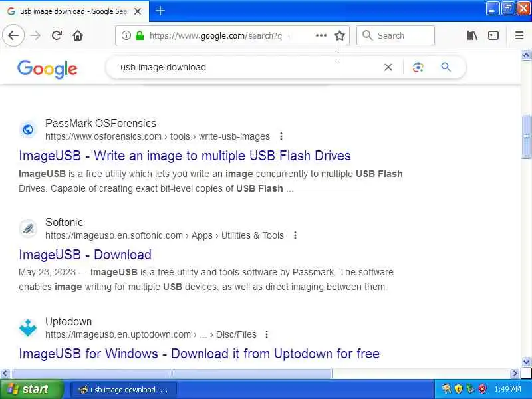Open ImageUSB - Write an image to multiple USB Flash Drives
Image resolution: width=532 pixels, height=399 pixels.
click(x=185, y=156)
